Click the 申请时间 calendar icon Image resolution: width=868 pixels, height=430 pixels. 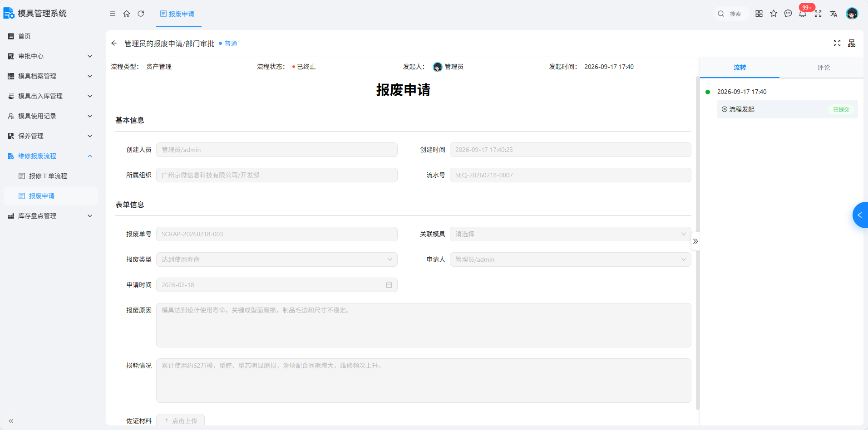tap(389, 285)
